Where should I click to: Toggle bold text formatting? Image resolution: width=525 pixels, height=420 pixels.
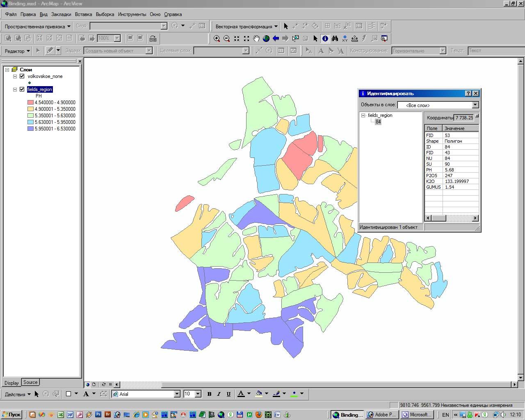(x=209, y=394)
